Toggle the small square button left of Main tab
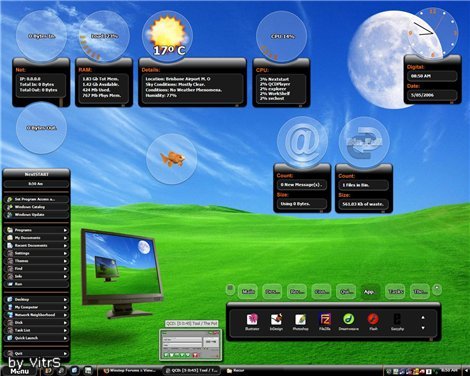Image resolution: width=470 pixels, height=376 pixels. click(x=230, y=289)
